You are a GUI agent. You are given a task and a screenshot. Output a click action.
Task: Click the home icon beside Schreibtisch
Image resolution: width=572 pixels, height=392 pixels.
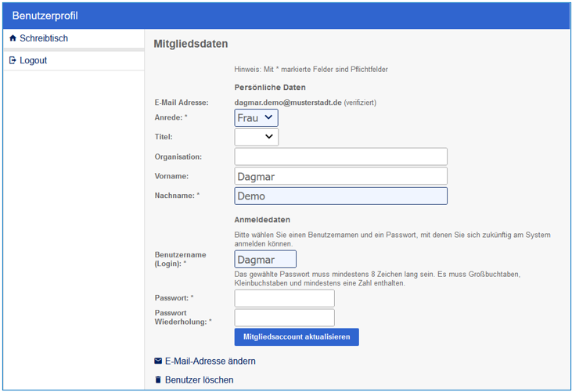point(13,38)
